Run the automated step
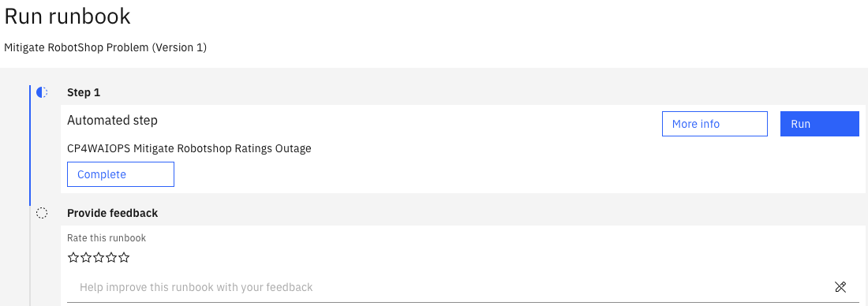 click(820, 124)
